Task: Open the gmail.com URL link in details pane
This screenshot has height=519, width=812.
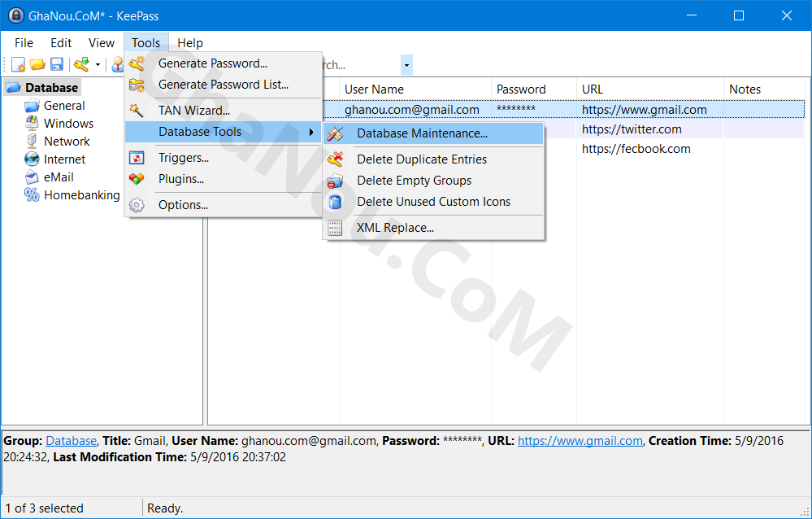Action: click(x=580, y=441)
